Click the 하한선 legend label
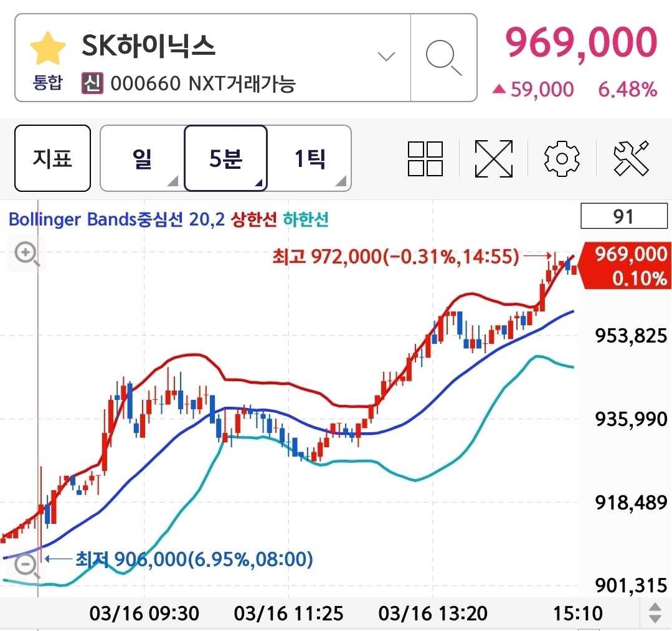Image resolution: width=672 pixels, height=631 pixels. 306,219
